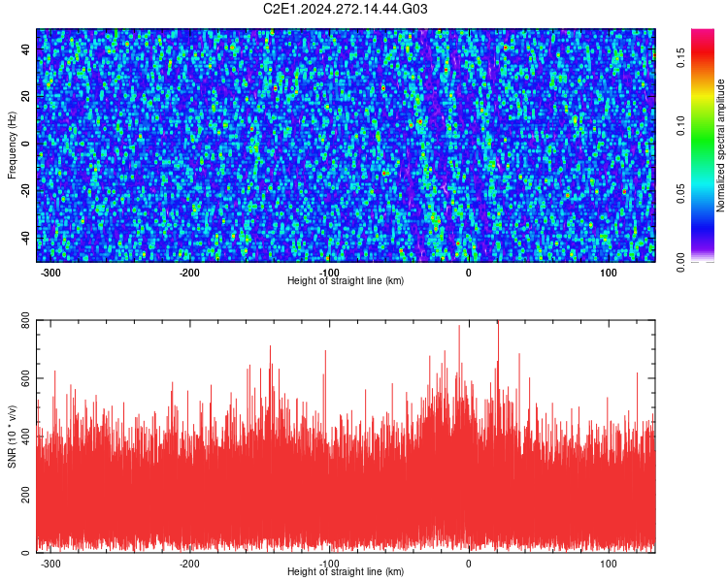The height and width of the screenshot is (582, 728).
Task: Click the -20 tick on the frequency axis
Action: [x=25, y=191]
